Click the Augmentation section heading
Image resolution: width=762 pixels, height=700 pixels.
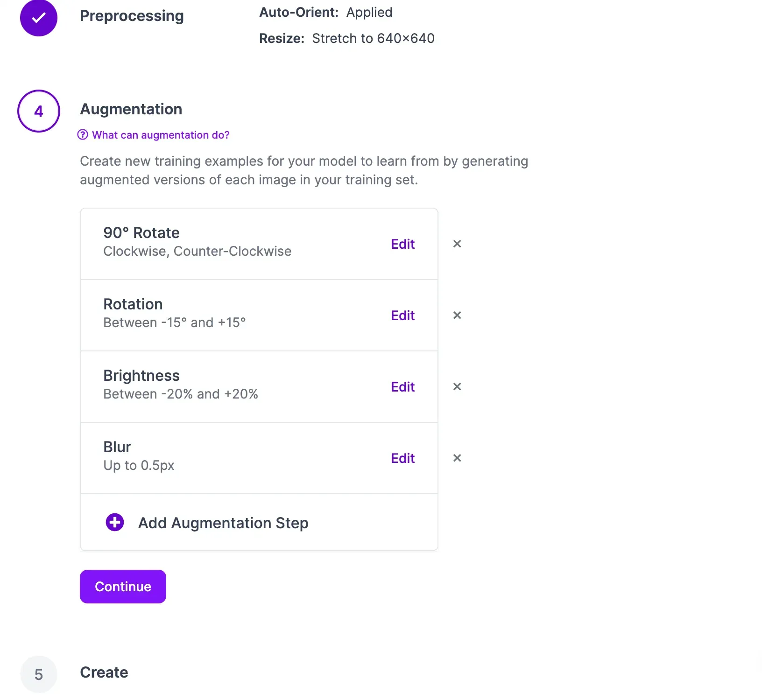pos(131,109)
